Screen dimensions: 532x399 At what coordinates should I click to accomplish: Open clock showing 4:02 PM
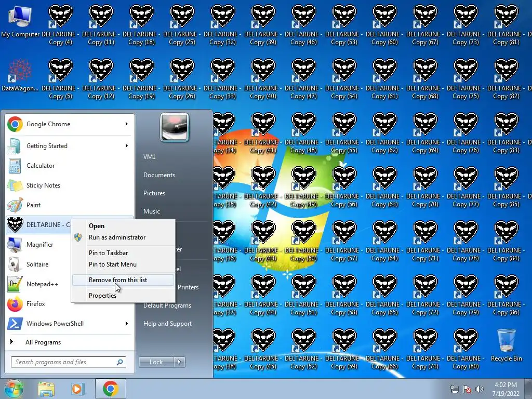point(506,389)
